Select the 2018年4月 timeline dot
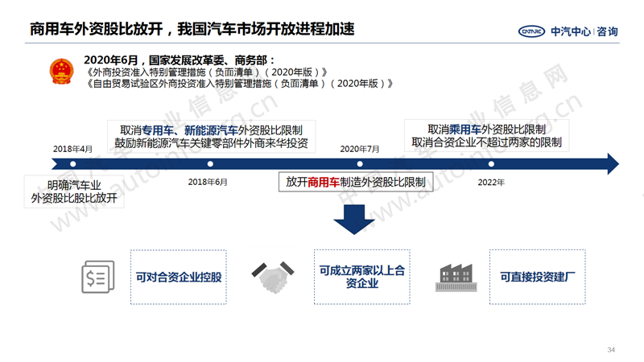Screen dimensions: 644x362 pyautogui.click(x=73, y=164)
